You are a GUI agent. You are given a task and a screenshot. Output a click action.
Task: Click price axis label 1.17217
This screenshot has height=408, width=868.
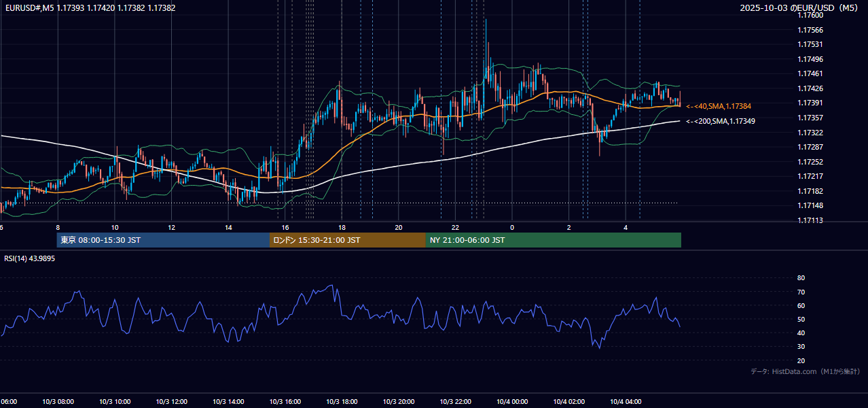click(810, 176)
